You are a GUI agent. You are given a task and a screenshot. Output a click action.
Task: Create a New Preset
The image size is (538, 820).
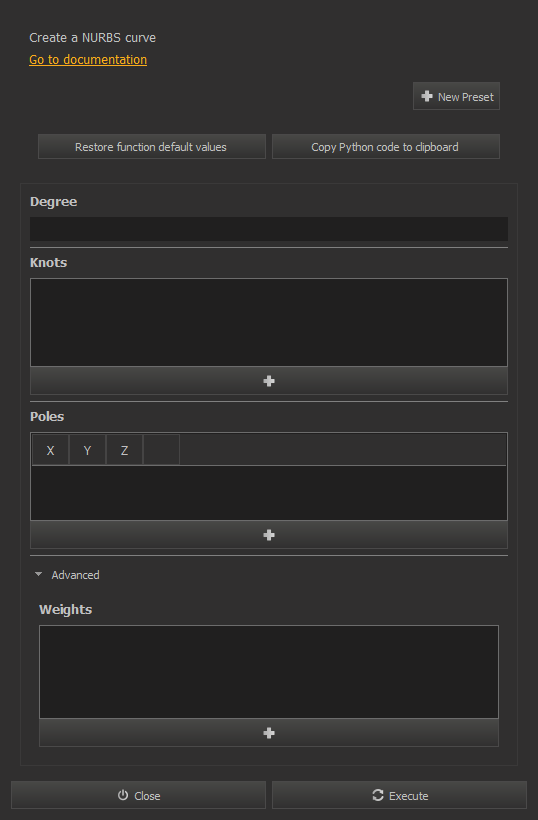(456, 96)
